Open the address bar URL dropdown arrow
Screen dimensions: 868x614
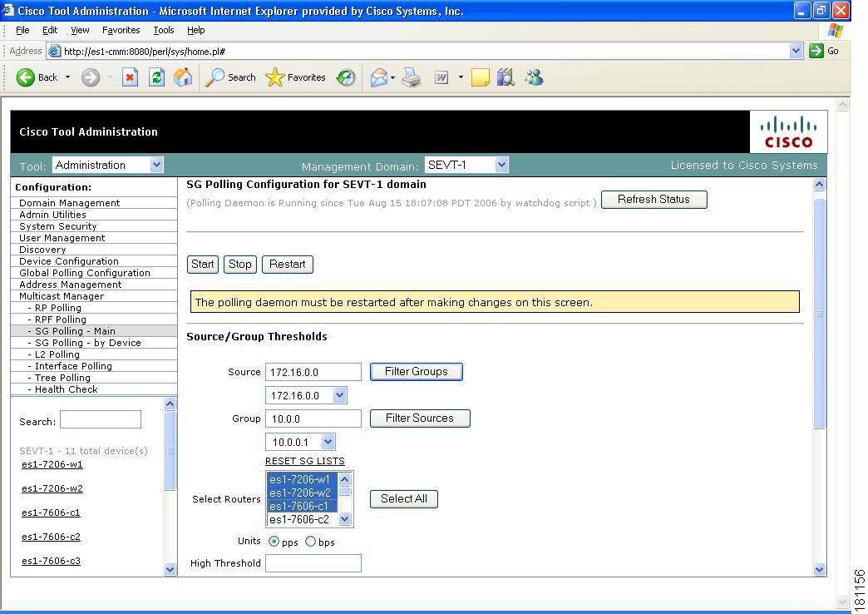[x=796, y=51]
